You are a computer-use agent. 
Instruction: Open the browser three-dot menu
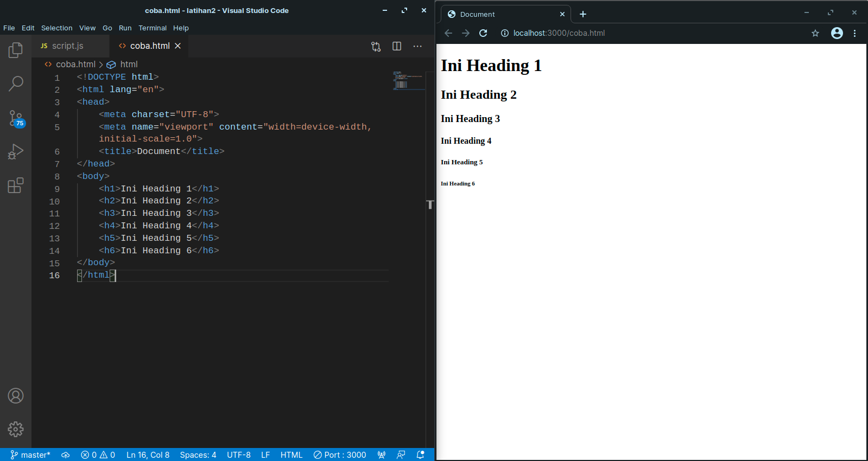(x=855, y=33)
